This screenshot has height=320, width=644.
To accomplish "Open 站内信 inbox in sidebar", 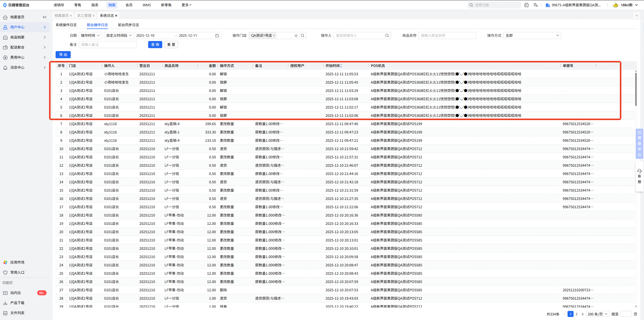I will point(16,293).
